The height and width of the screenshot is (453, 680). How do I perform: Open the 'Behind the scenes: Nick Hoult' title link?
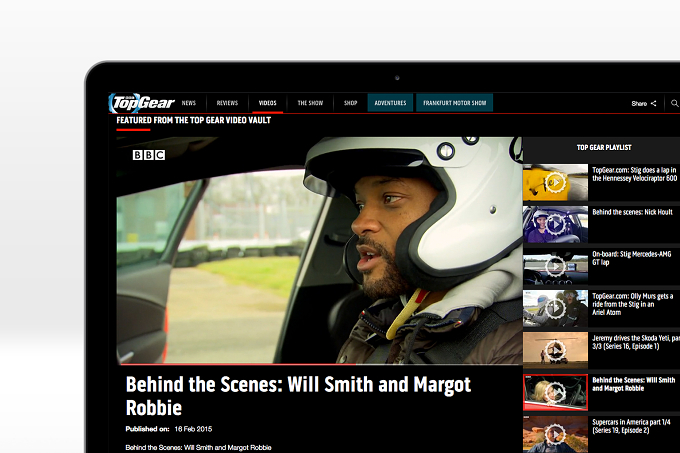632,212
